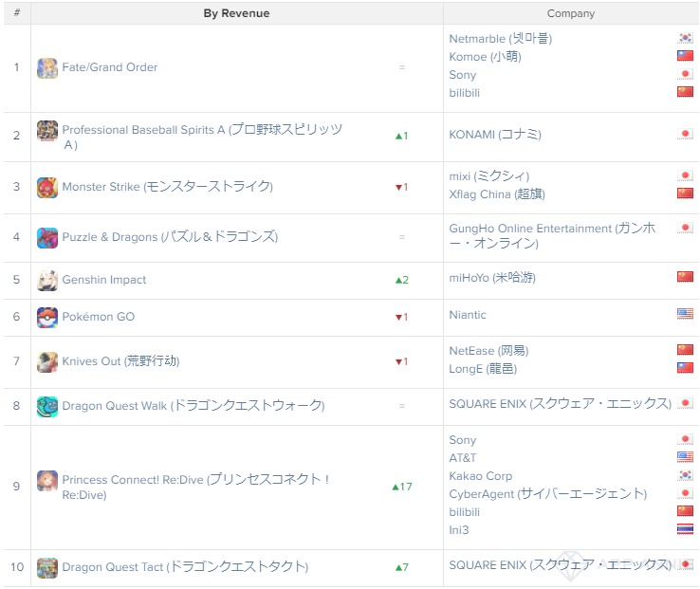Click the up 2 rank change for Genshin Impact

click(402, 280)
